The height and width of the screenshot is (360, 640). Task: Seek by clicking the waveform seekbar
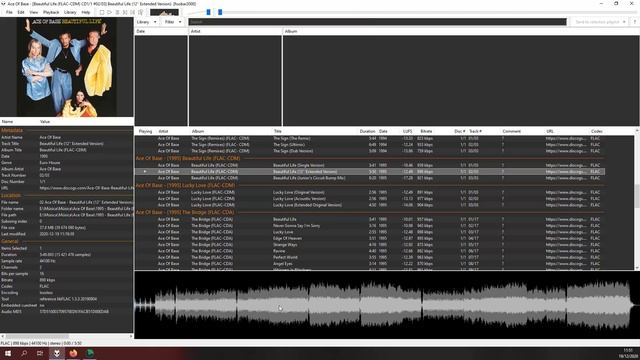pyautogui.click(x=387, y=305)
